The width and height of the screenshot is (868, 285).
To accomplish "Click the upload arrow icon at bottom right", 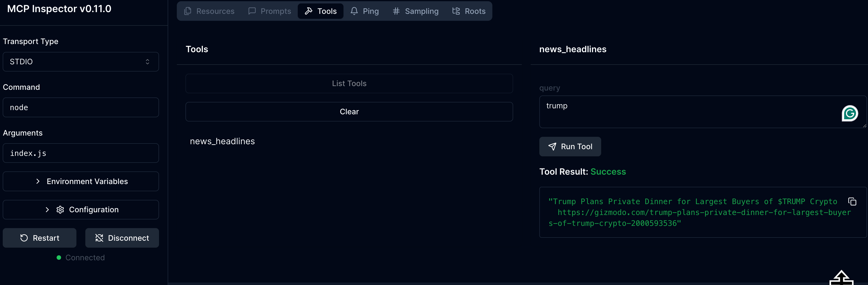I will 841,278.
